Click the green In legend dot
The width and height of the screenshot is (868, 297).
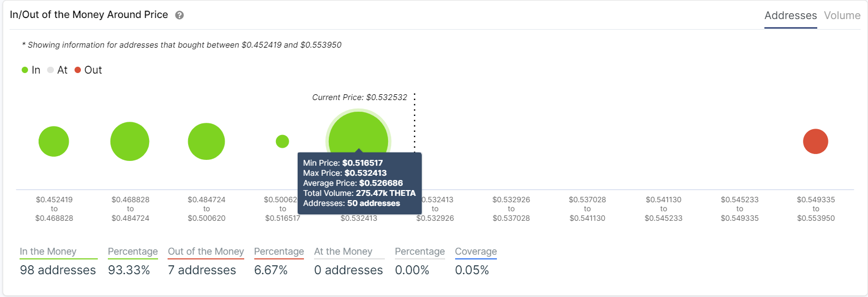click(25, 70)
